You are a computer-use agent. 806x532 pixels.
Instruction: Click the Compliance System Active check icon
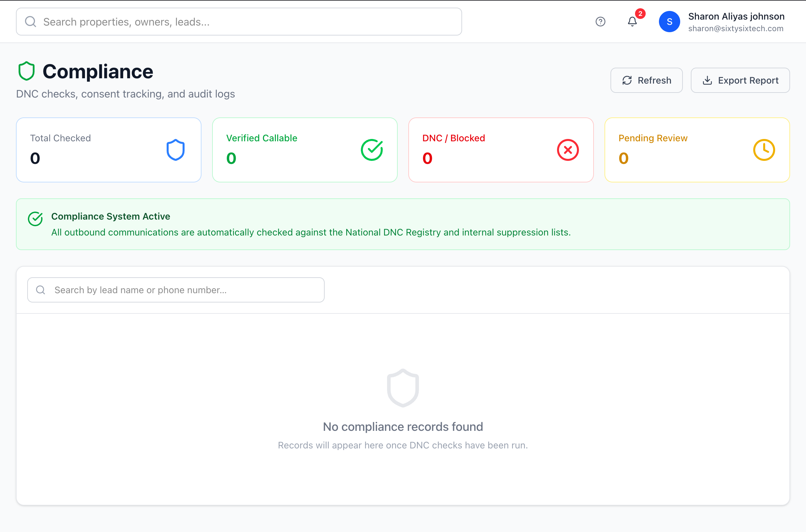point(35,219)
